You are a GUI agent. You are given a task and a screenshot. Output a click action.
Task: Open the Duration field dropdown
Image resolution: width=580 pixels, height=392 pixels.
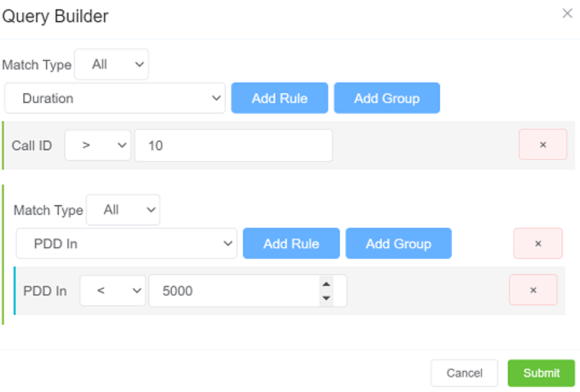point(115,98)
